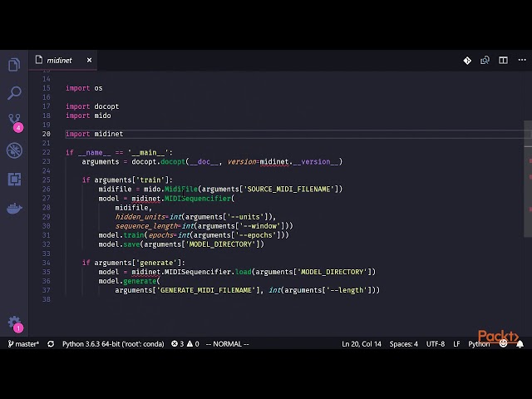Place cursor on 'import mido' line
Viewport: 532px width, 399px height.
pyautogui.click(x=88, y=116)
